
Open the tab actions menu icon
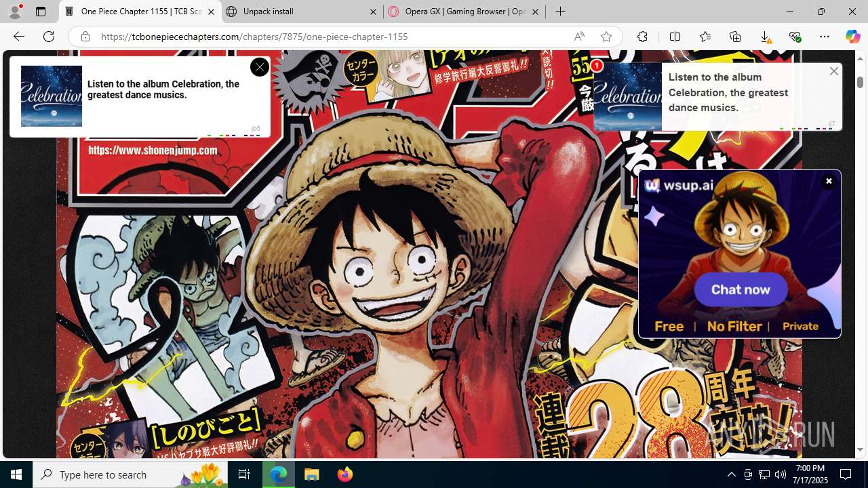(x=41, y=12)
